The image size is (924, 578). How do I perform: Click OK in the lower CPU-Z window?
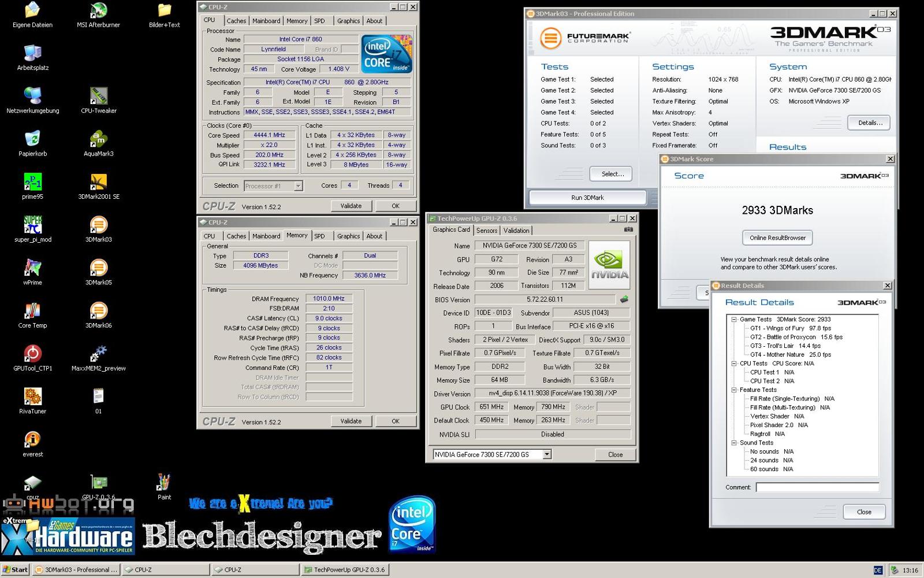point(396,421)
